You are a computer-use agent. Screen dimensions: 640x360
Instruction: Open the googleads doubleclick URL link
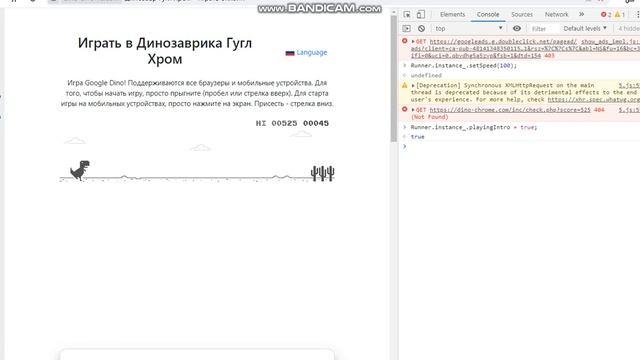tap(503, 42)
